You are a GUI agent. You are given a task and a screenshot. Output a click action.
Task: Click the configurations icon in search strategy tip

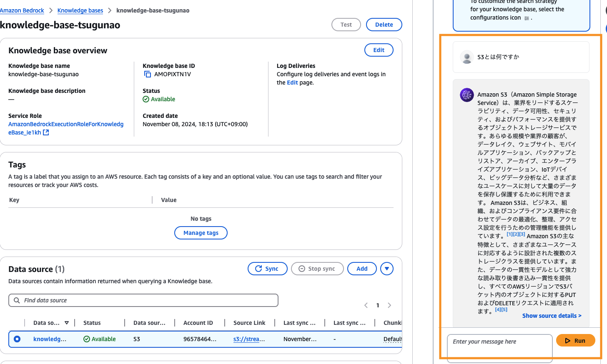click(x=527, y=18)
